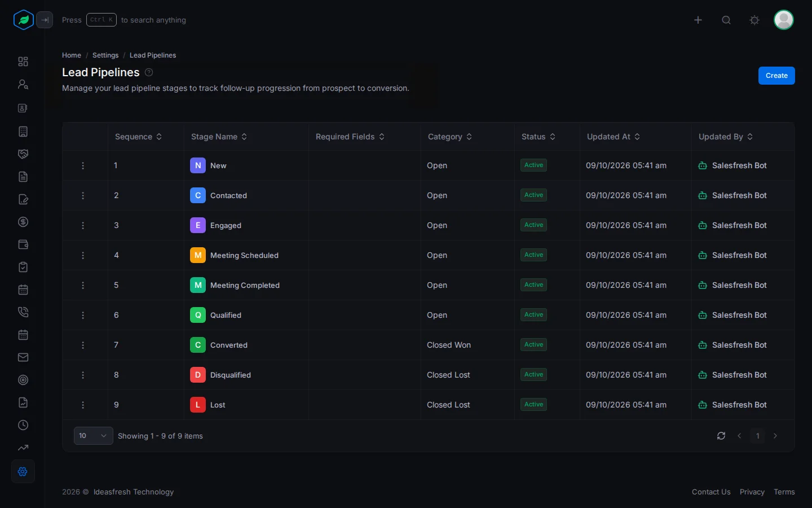
Task: Open row actions menu for New stage
Action: pos(83,165)
